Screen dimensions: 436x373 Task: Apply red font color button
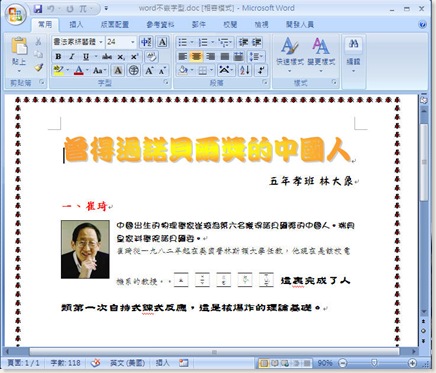(79, 70)
